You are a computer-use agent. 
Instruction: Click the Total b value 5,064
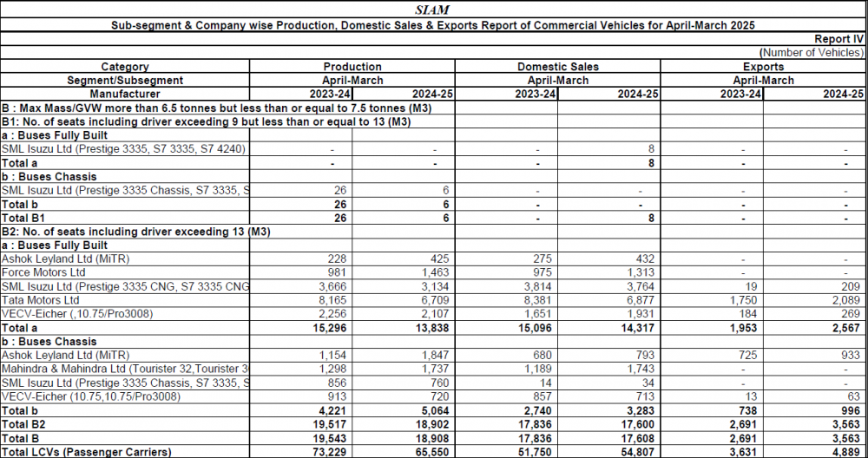pyautogui.click(x=435, y=410)
